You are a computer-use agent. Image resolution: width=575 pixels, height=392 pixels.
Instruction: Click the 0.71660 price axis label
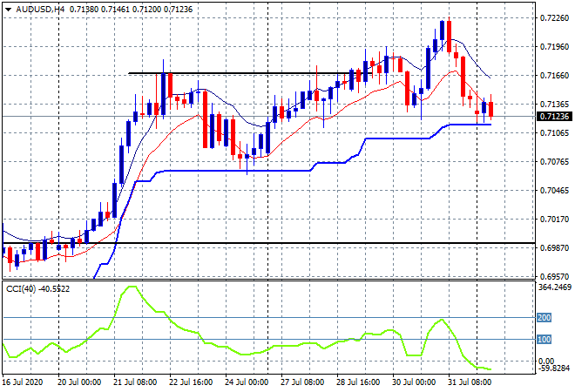tap(554, 76)
